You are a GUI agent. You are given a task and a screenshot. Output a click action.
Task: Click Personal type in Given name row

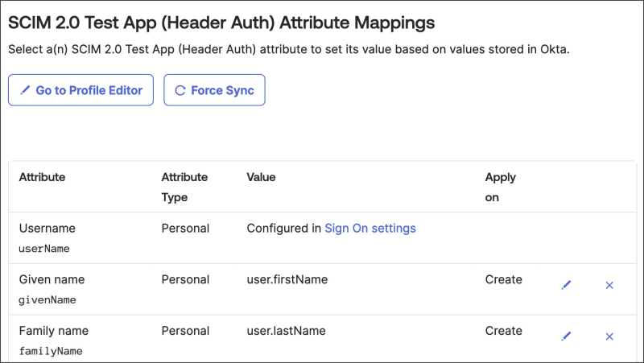click(185, 279)
